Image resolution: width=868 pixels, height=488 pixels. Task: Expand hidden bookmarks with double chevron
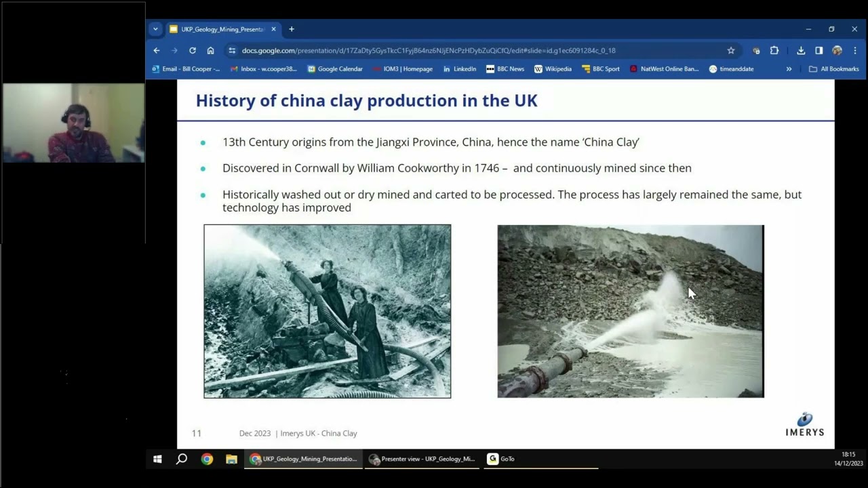[789, 68]
